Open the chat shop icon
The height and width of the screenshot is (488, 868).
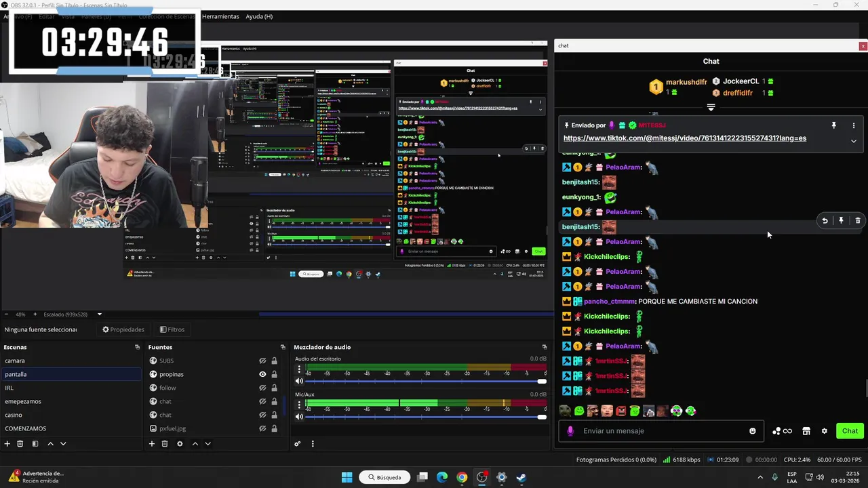click(x=806, y=431)
